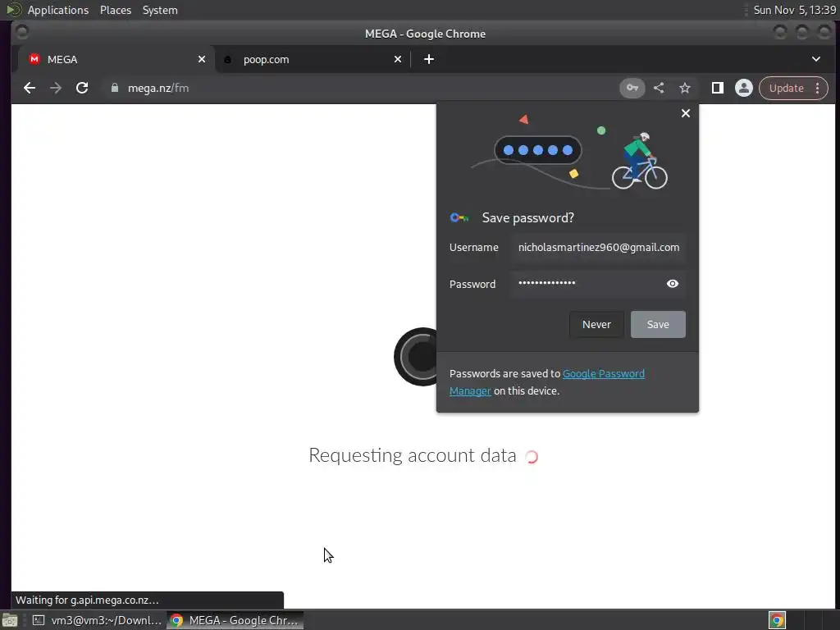Show password with eye icon
Screen dimensions: 840x630
pos(673,283)
